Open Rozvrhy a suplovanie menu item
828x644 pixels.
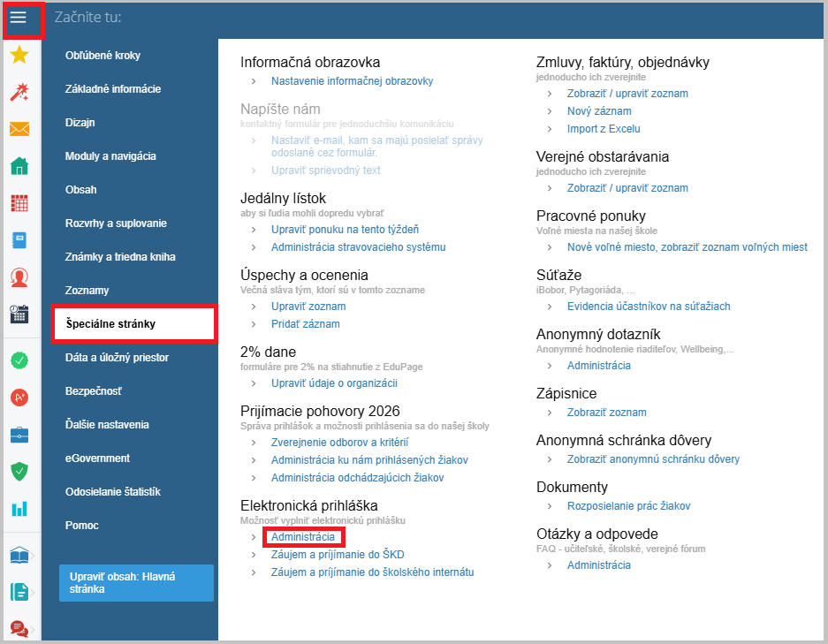116,224
